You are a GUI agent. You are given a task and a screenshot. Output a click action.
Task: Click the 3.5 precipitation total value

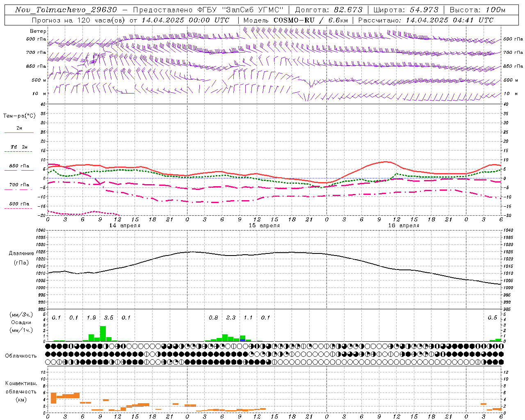[x=109, y=318]
